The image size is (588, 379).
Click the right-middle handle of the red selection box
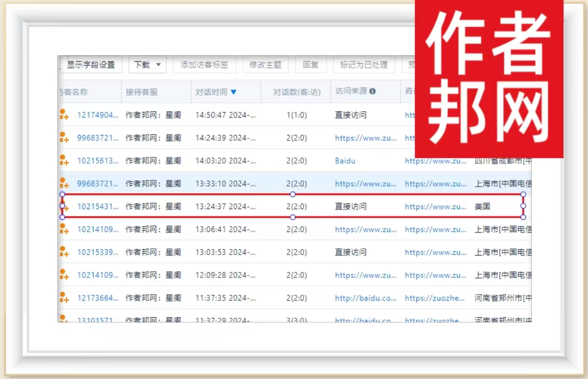pyautogui.click(x=523, y=206)
